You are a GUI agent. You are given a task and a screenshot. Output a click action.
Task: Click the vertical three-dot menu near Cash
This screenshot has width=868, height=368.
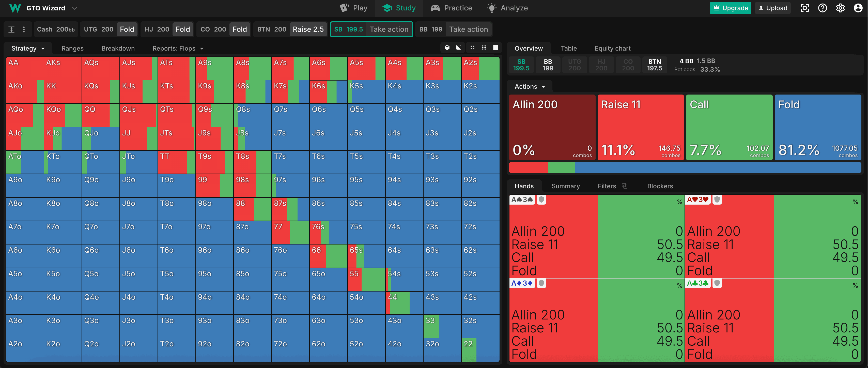tap(24, 29)
